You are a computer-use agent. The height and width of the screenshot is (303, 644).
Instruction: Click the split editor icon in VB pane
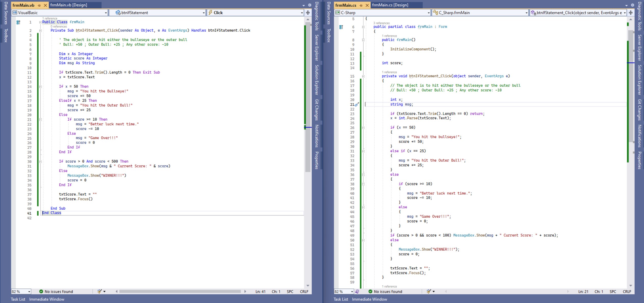[x=308, y=12]
